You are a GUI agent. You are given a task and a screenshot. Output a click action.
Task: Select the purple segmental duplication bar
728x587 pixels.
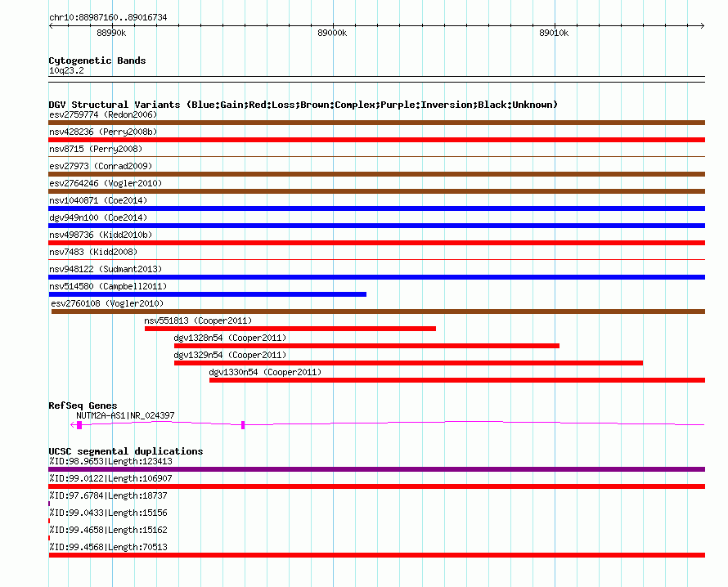(x=376, y=469)
